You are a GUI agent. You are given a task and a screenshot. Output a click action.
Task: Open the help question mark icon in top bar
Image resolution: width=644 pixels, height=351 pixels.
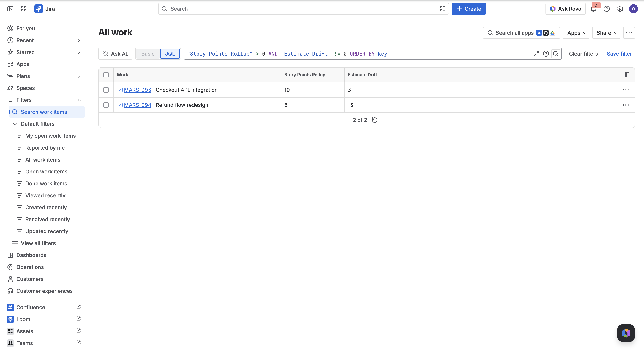[x=607, y=9]
